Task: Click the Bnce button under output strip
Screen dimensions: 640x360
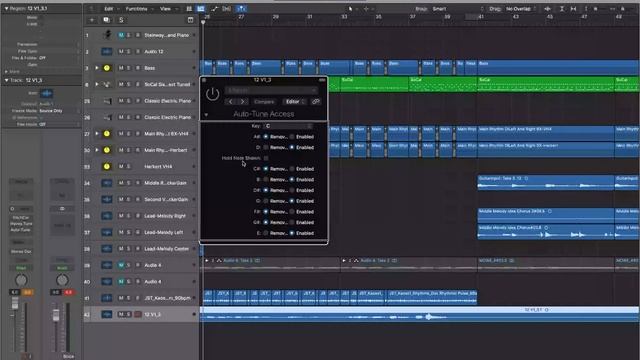Action: pos(69,356)
